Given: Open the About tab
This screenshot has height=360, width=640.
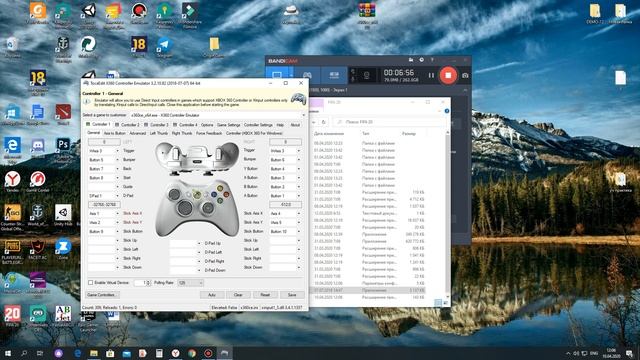Looking at the screenshot, I should pyautogui.click(x=295, y=124).
